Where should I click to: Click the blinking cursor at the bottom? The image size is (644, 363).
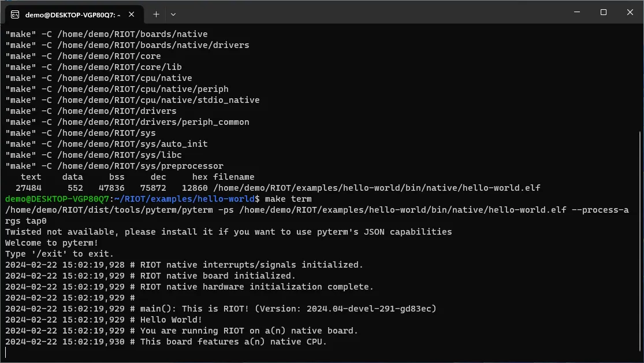click(x=5, y=351)
